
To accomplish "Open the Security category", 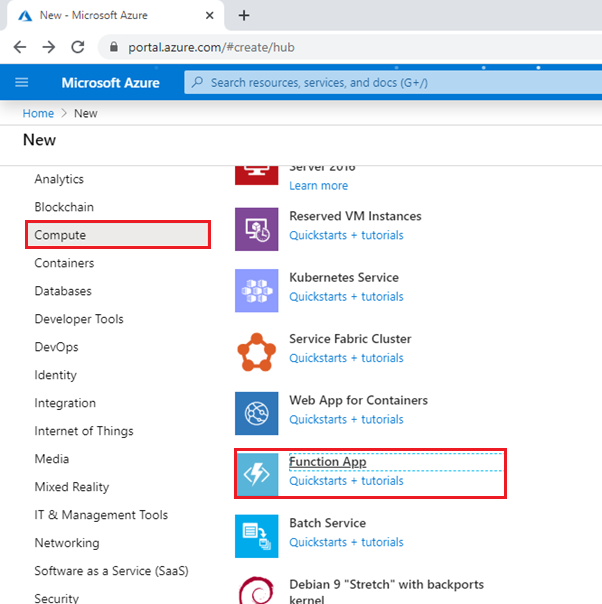I will tap(57, 598).
